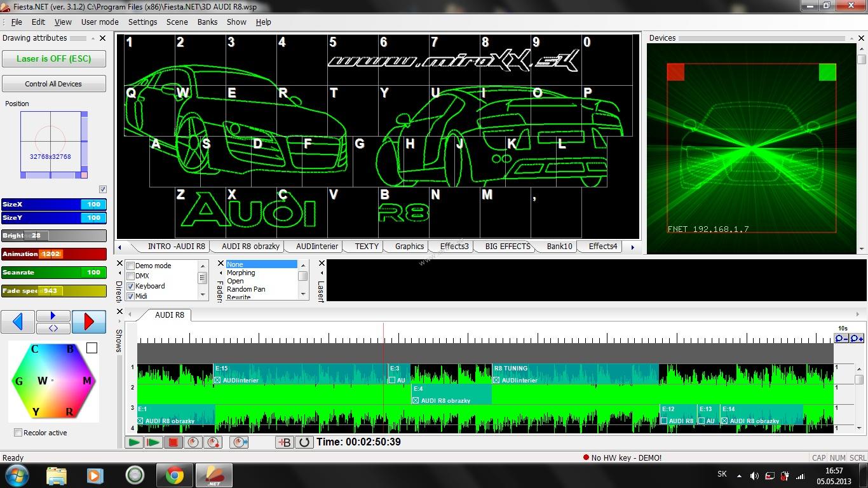Click the small blue right-arrow button

pyautogui.click(x=53, y=316)
